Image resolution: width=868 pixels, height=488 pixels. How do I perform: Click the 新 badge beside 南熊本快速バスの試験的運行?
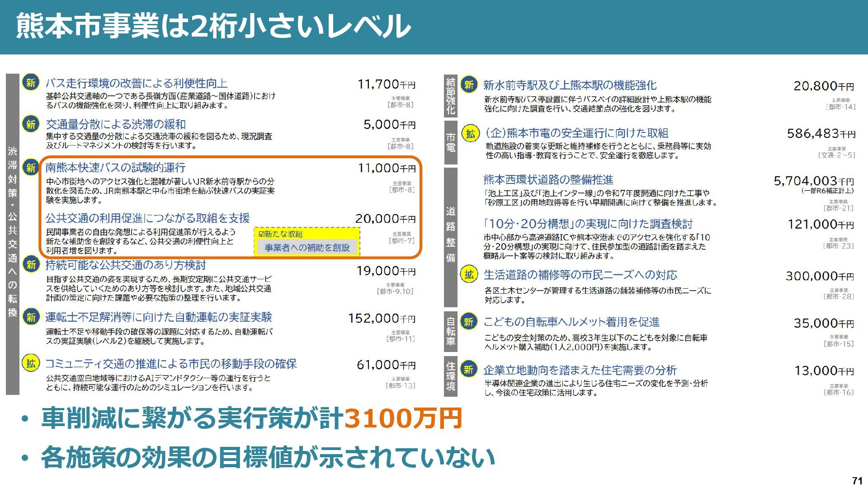point(30,168)
